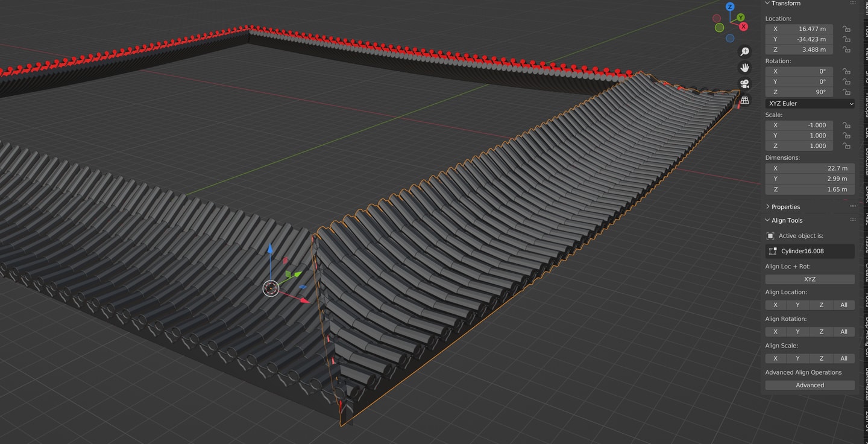Click the active object square icon
868x444 pixels.
[770, 236]
